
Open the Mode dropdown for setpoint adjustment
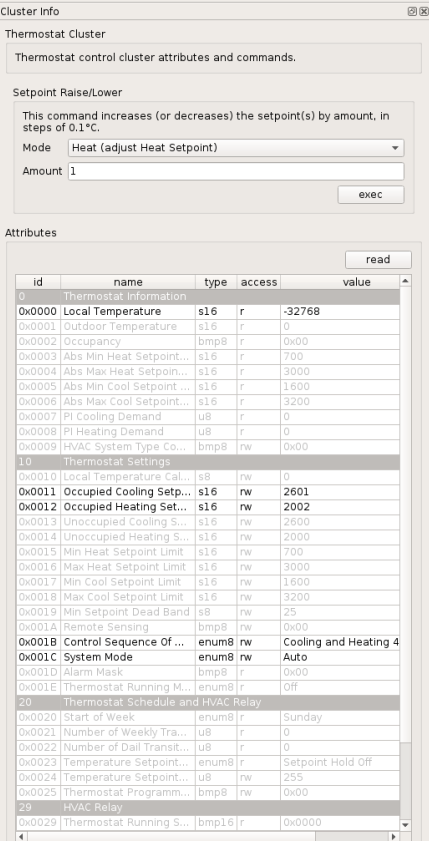coord(236,147)
